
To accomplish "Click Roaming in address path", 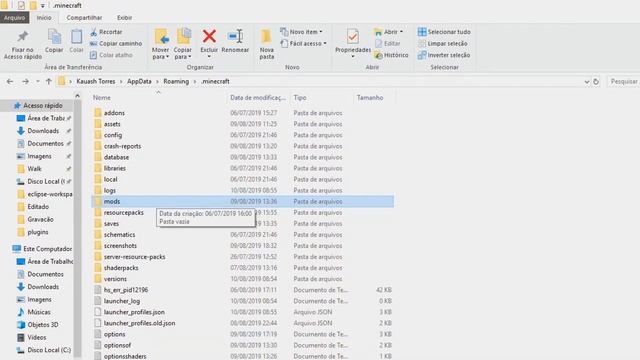I will [x=176, y=82].
